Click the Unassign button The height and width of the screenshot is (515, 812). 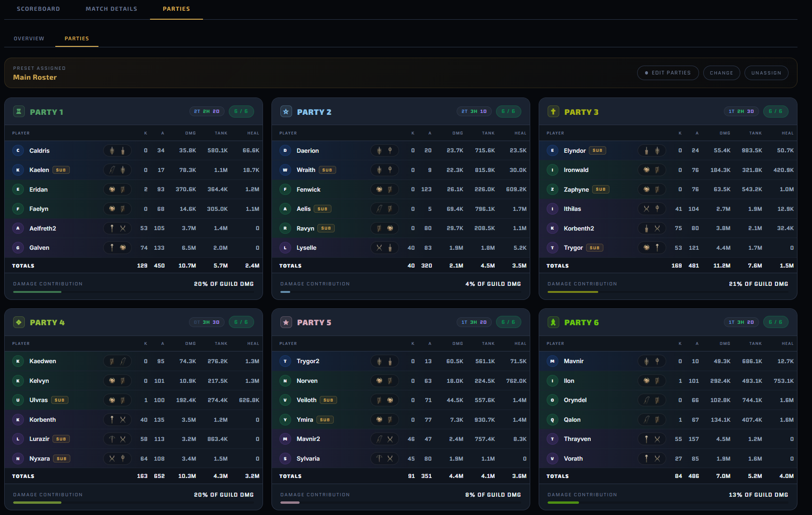tap(767, 73)
